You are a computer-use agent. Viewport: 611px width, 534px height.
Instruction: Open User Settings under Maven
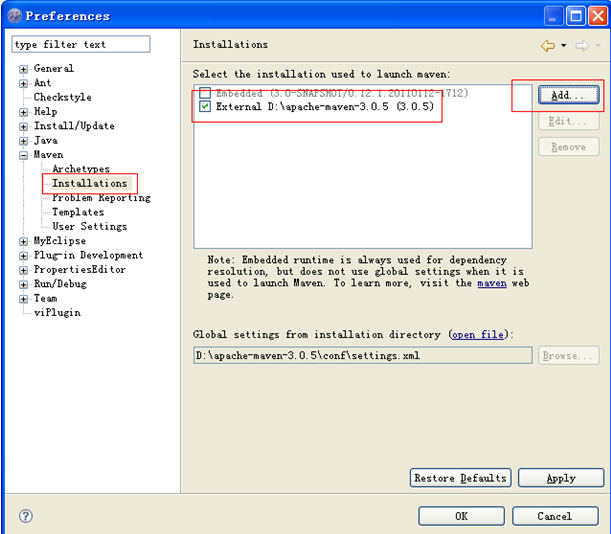(90, 226)
